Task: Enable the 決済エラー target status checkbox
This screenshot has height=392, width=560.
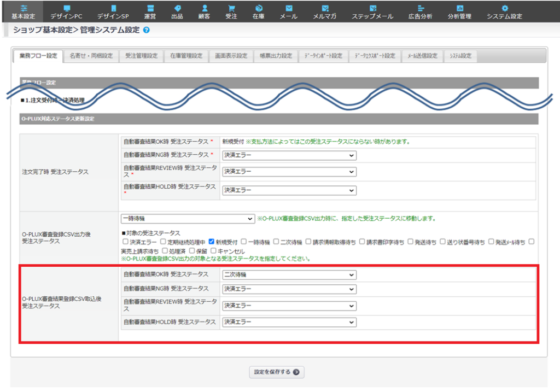Action: pyautogui.click(x=126, y=242)
